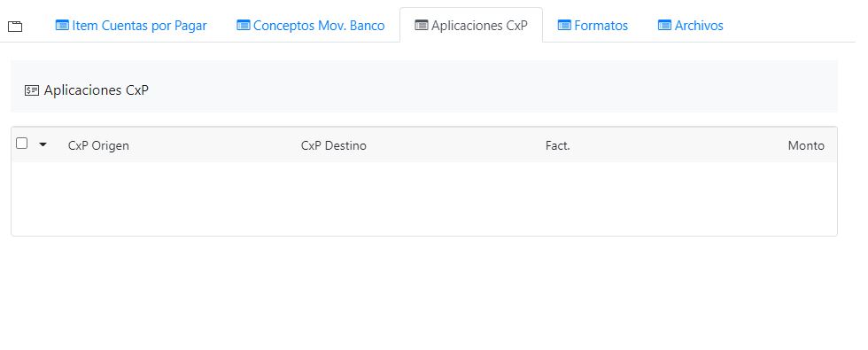Click the money icon in Aplicaciones CxP header

[x=32, y=90]
